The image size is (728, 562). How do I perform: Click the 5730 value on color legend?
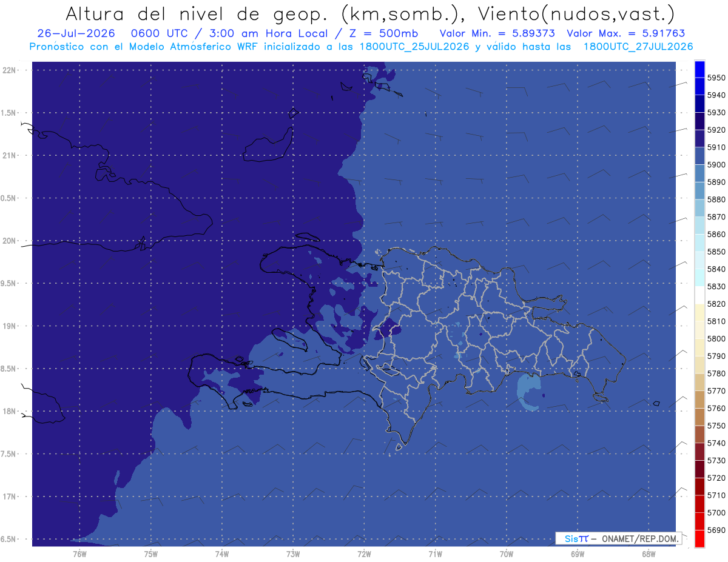click(716, 460)
